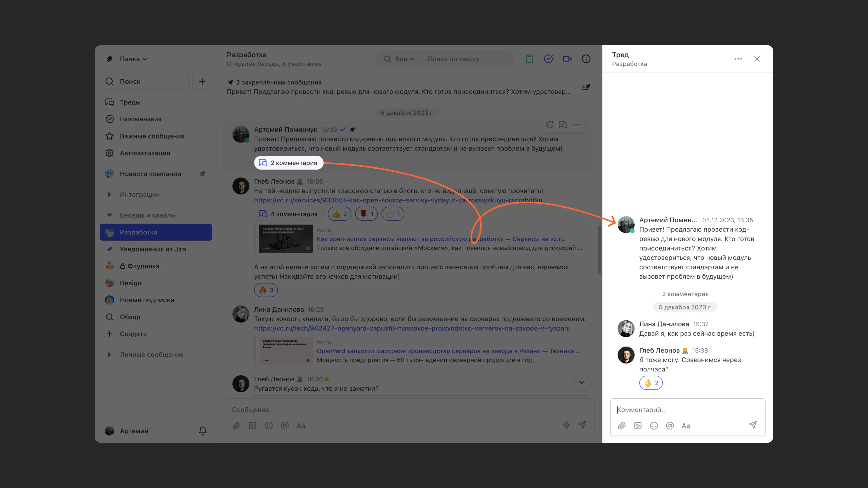
Task: Go to Важные сообщения
Action: click(x=152, y=136)
